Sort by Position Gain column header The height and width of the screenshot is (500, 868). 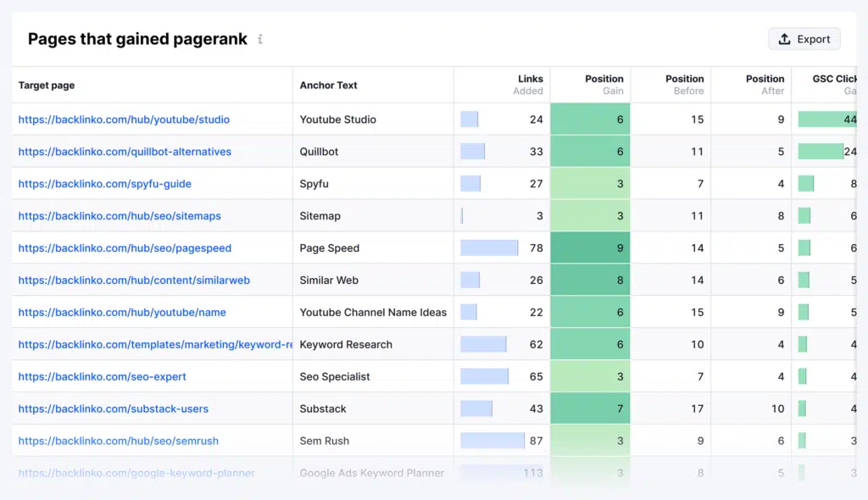click(604, 85)
